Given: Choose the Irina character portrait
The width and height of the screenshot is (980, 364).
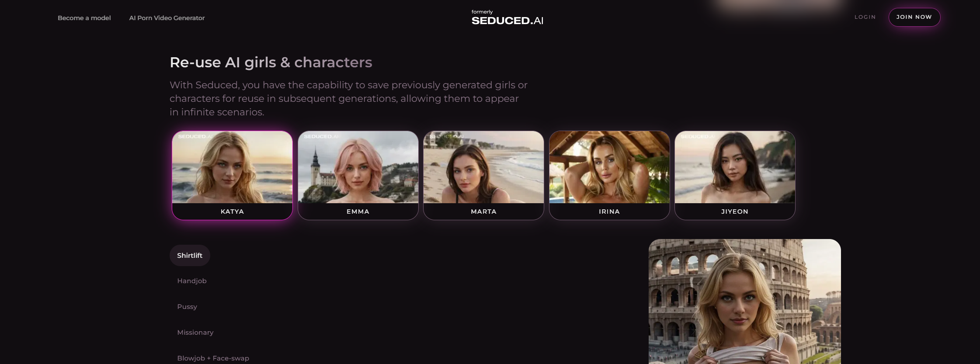Looking at the screenshot, I should tap(609, 167).
